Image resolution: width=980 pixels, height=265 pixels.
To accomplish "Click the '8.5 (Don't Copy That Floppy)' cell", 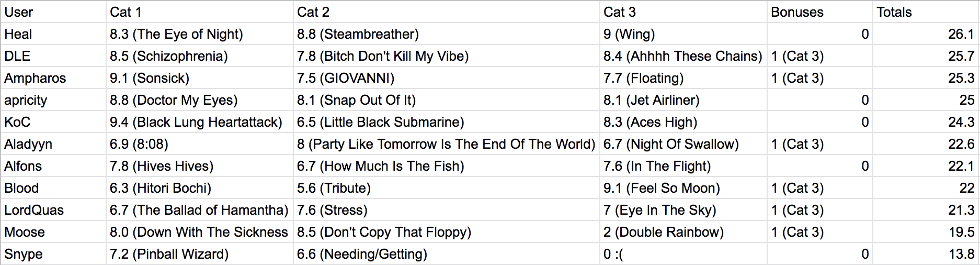I will point(446,231).
